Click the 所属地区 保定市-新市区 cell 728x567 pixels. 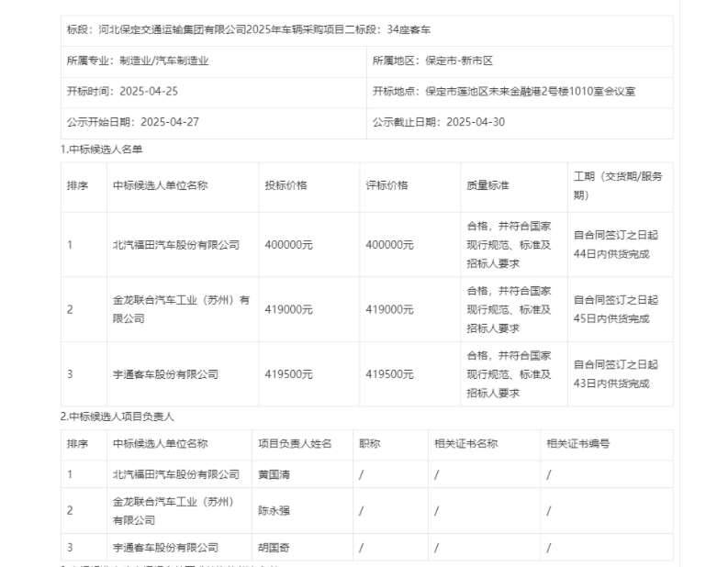[x=432, y=61]
